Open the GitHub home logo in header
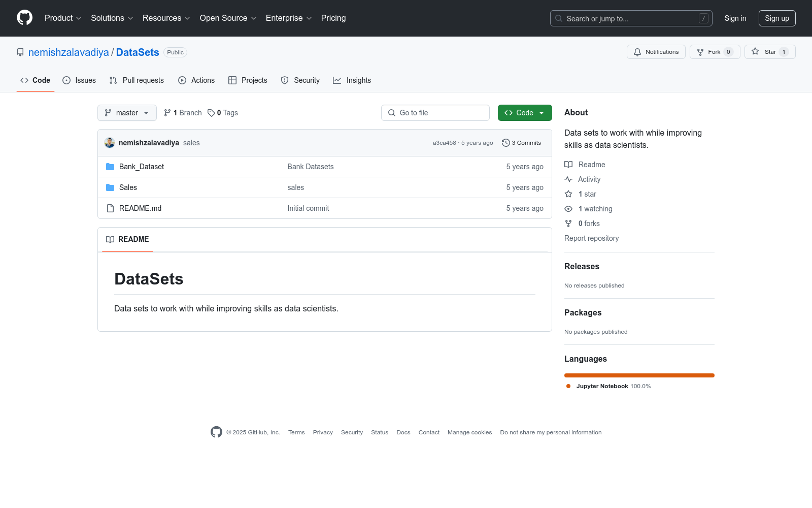Screen dimensions: 812x508 tap(24, 18)
